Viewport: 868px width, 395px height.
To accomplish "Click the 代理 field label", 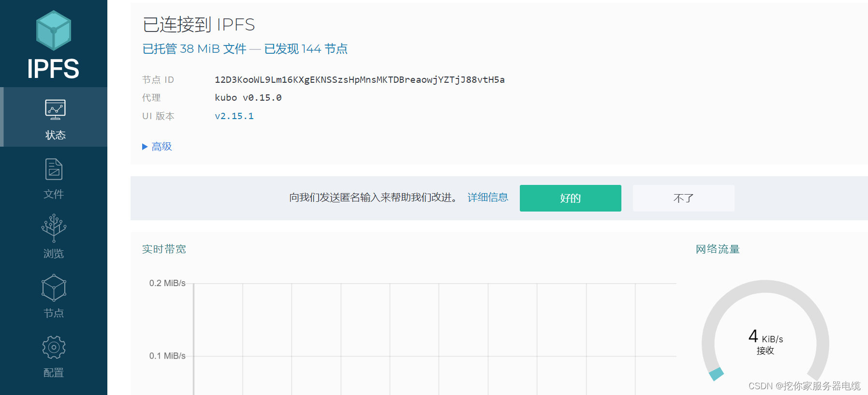I will pyautogui.click(x=151, y=98).
